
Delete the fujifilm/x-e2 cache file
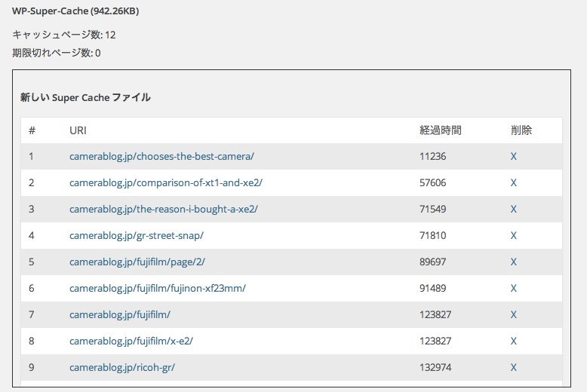513,341
